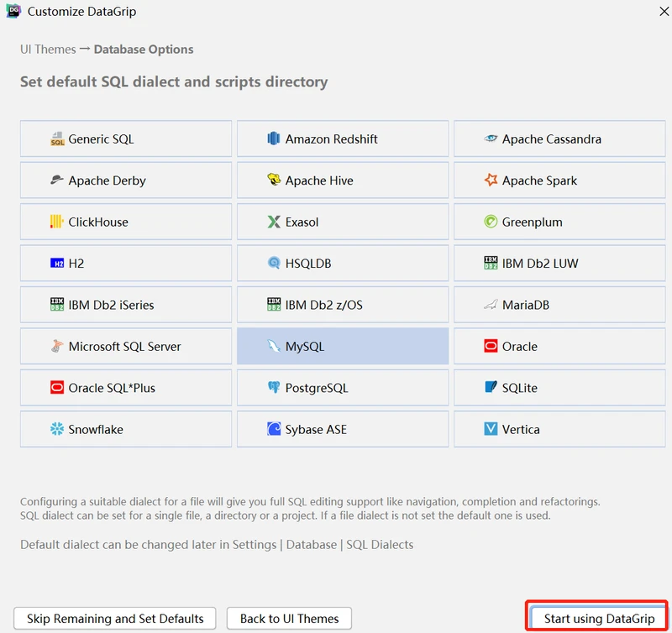Choose the Amazon Redshift icon
This screenshot has width=672, height=633.
[x=274, y=139]
